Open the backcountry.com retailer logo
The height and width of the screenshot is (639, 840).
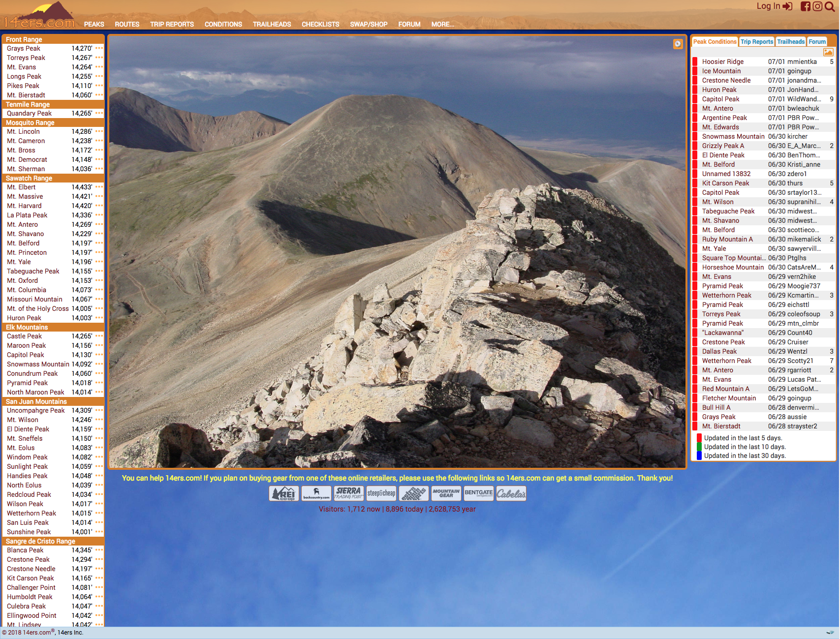[316, 493]
